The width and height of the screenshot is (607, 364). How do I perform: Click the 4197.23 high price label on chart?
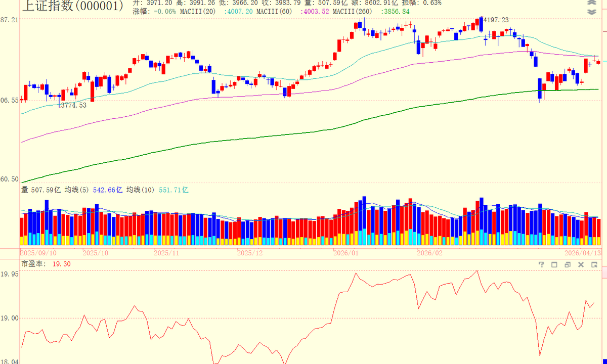click(496, 20)
